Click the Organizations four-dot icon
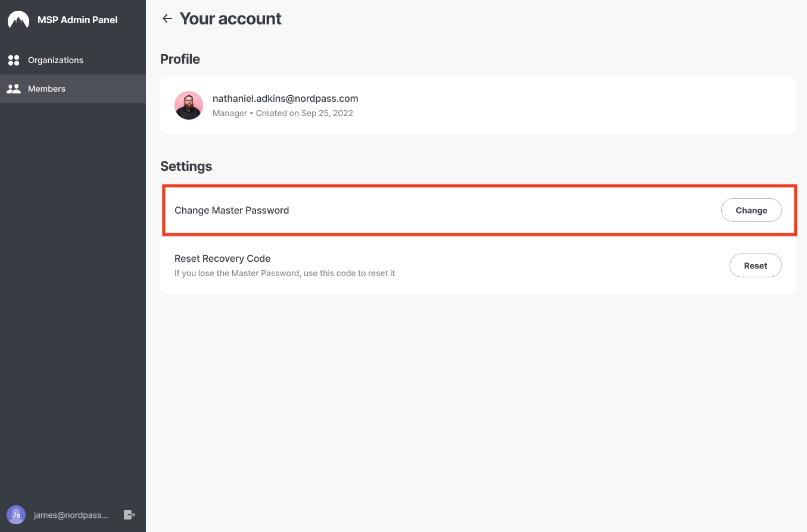 pyautogui.click(x=14, y=60)
